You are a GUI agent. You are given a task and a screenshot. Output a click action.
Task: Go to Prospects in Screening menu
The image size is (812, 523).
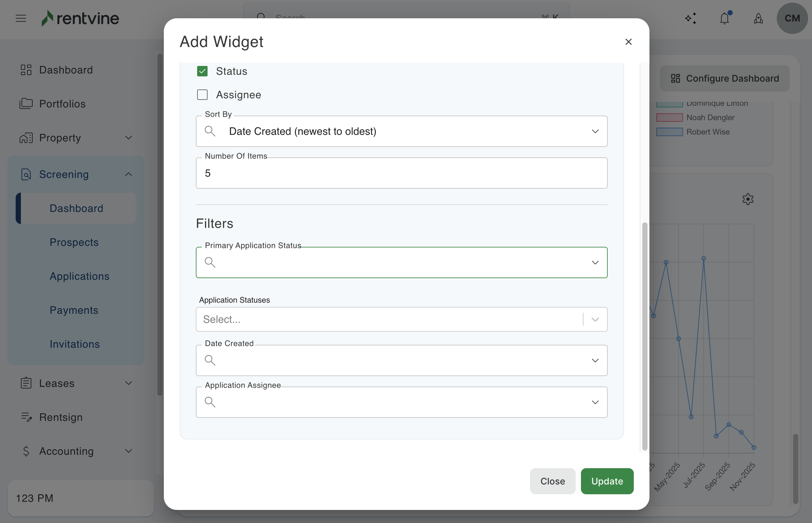[x=74, y=242]
